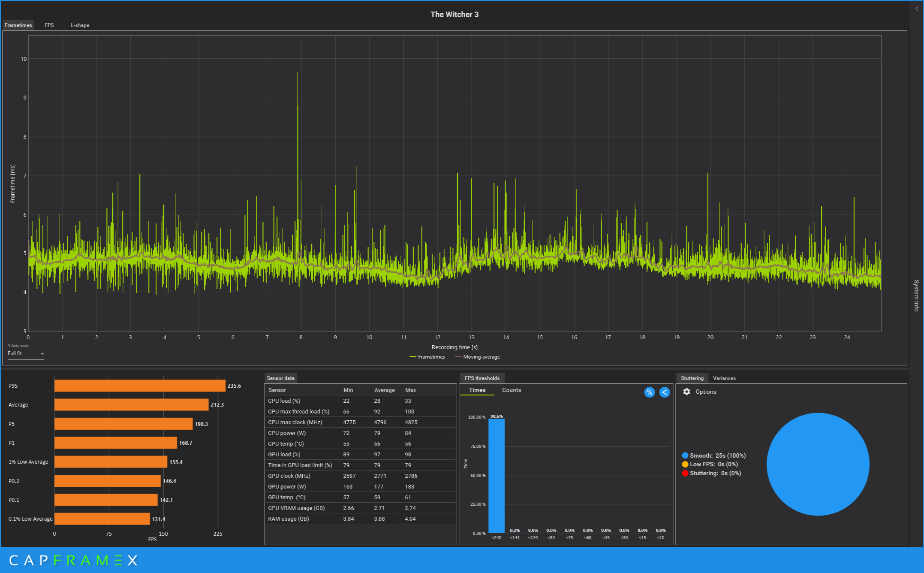Viewport: 924px width, 573px height.
Task: Switch to the L-shape tab
Action: point(80,25)
